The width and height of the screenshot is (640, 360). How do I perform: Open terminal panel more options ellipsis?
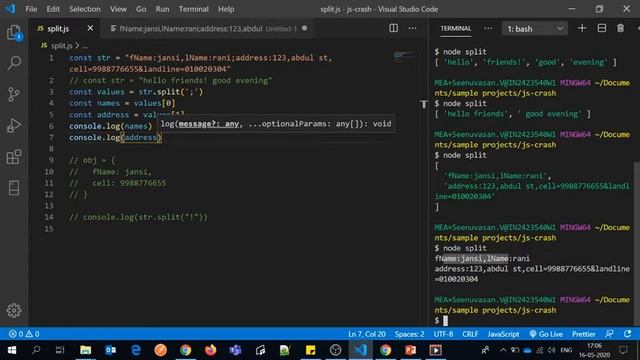(488, 28)
